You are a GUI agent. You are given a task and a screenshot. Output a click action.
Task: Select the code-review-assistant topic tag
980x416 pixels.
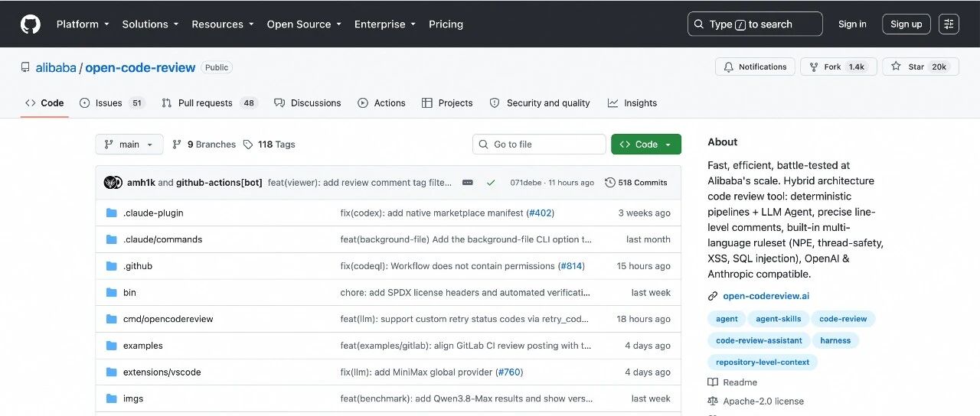pyautogui.click(x=759, y=340)
